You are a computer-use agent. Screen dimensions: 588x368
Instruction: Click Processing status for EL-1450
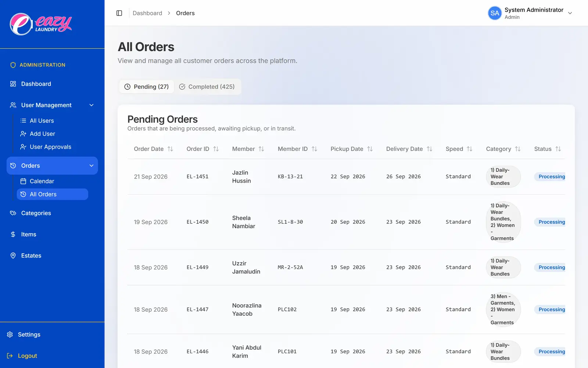(x=550, y=222)
